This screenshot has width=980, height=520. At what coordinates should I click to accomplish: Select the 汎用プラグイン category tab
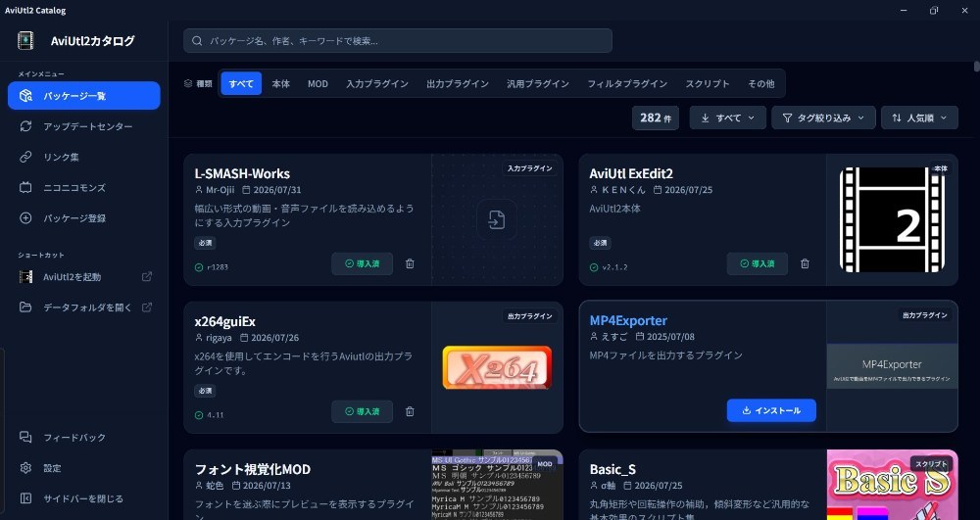coord(537,83)
